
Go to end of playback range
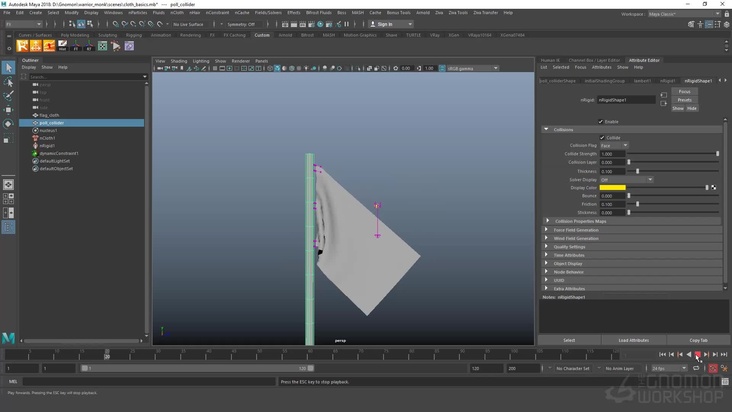click(x=724, y=354)
